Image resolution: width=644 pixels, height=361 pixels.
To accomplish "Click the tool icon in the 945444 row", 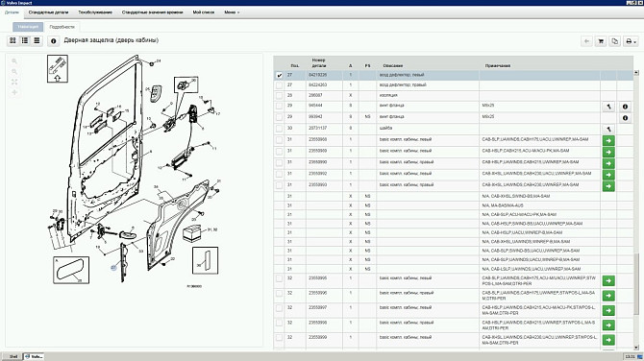I will (x=608, y=107).
